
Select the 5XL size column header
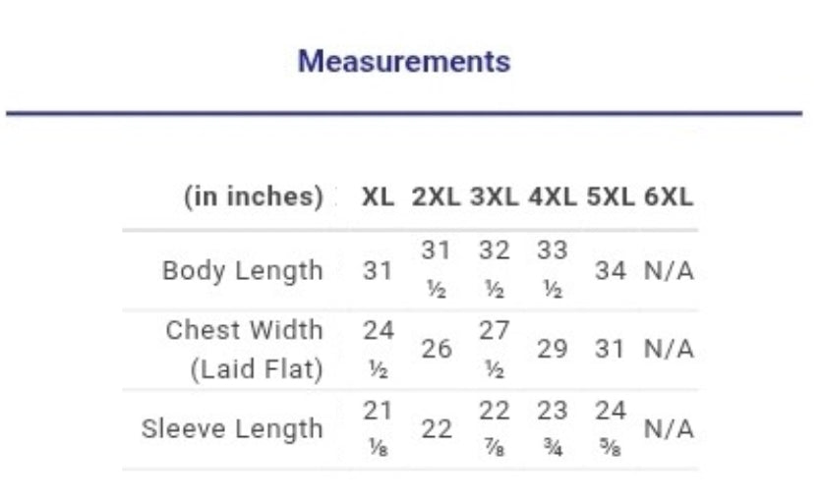(x=611, y=197)
